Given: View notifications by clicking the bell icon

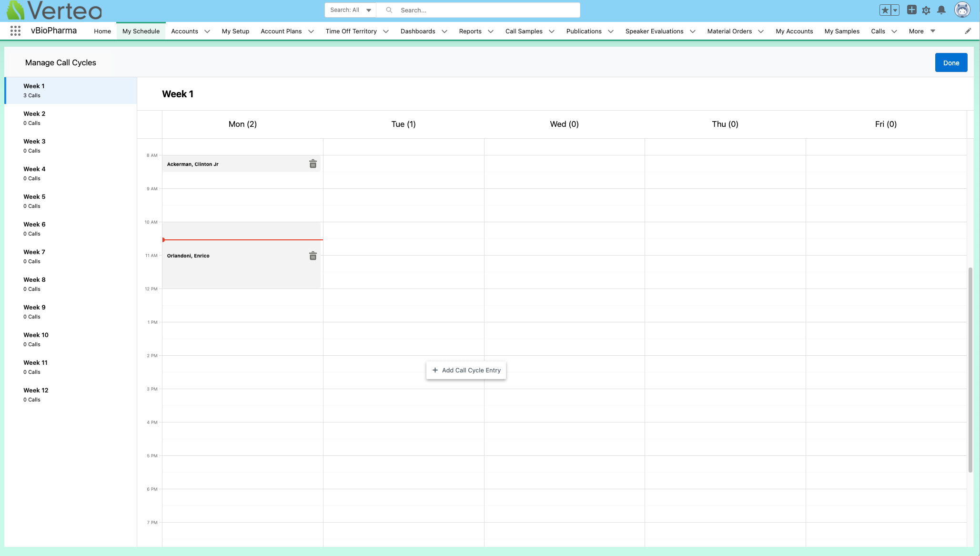Looking at the screenshot, I should click(x=941, y=10).
